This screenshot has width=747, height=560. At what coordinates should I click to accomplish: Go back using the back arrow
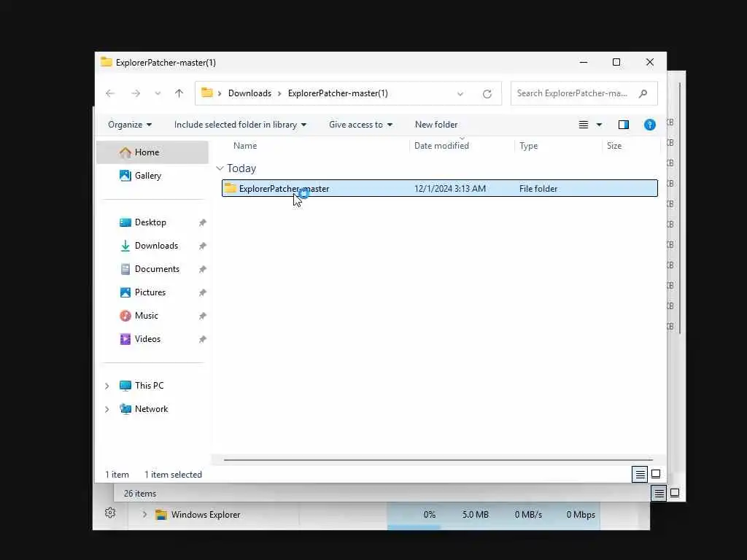pos(110,93)
